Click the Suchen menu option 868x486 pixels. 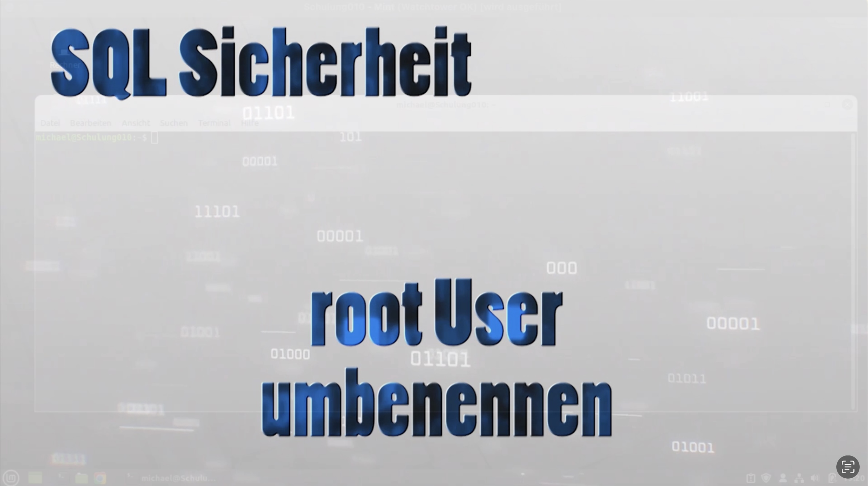(173, 123)
